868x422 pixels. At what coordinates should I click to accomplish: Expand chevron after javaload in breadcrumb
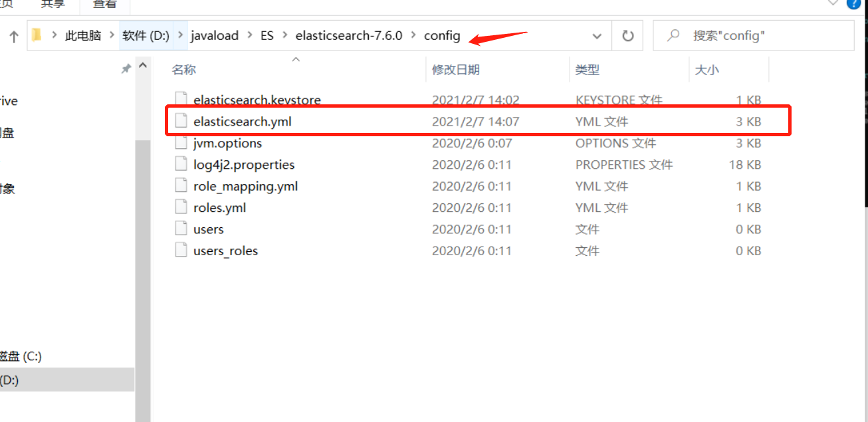(249, 36)
